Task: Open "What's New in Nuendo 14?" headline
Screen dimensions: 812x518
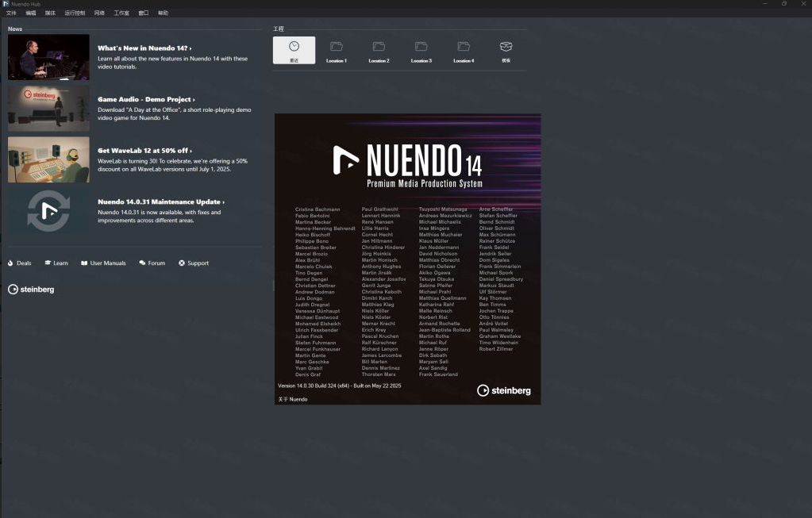Action: 143,48
